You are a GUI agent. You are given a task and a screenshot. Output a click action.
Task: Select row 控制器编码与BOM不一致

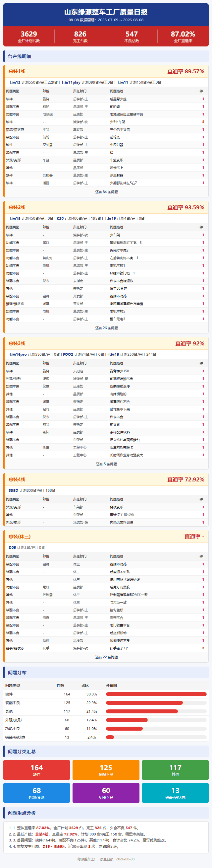(106, 595)
